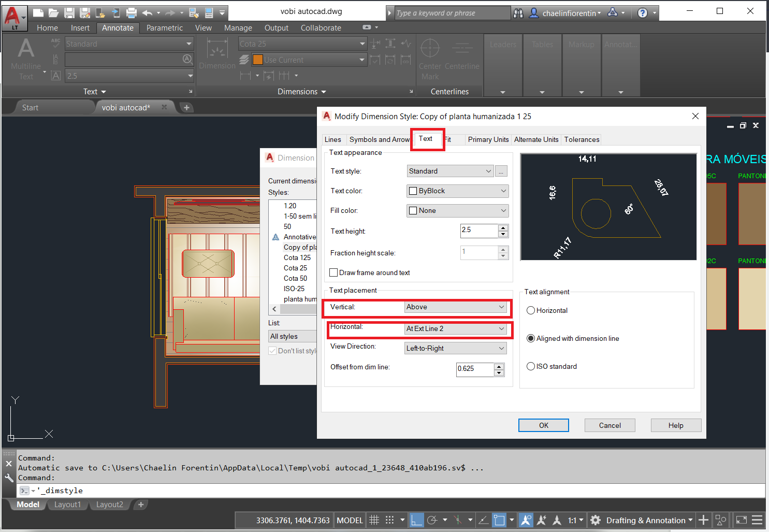
Task: Click Cancel in Modify Dimension Style dialog
Action: (610, 425)
